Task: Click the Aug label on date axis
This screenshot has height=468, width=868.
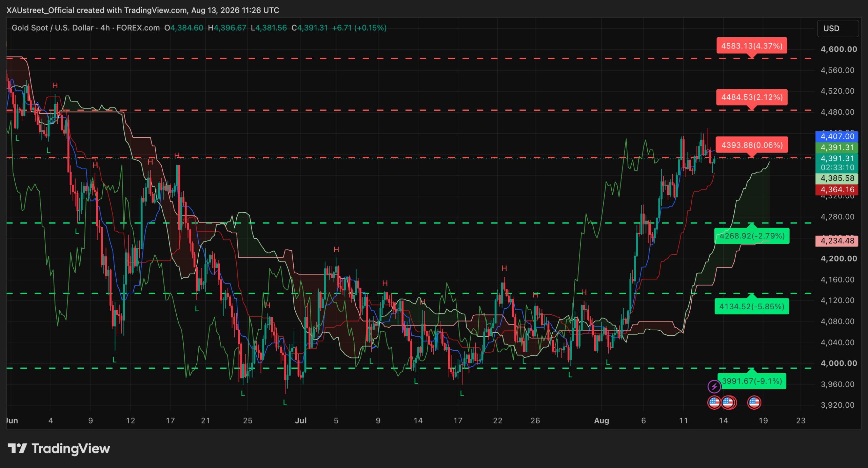Action: click(x=601, y=421)
